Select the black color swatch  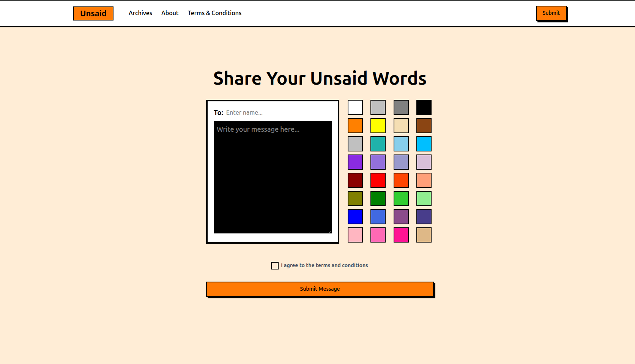pos(424,107)
